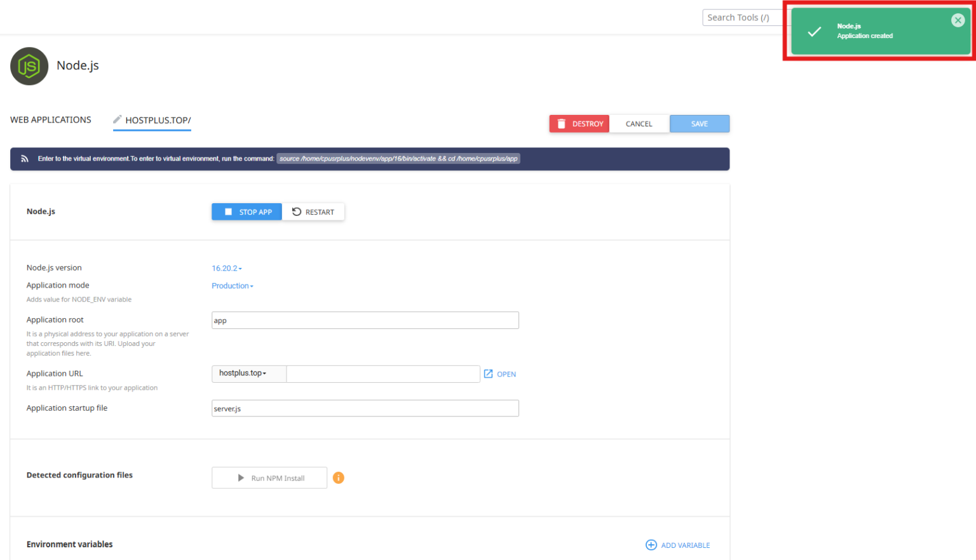The width and height of the screenshot is (976, 560).
Task: Add a new environment variable
Action: pos(678,545)
